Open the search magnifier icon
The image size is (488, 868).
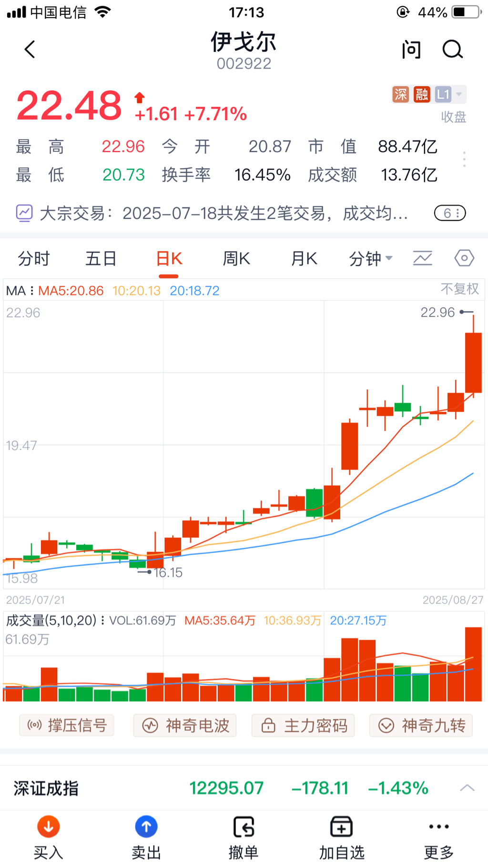pos(452,49)
